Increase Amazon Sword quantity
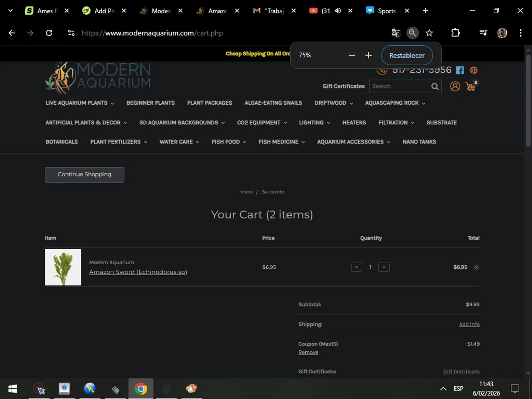This screenshot has width=532, height=399. [x=384, y=267]
